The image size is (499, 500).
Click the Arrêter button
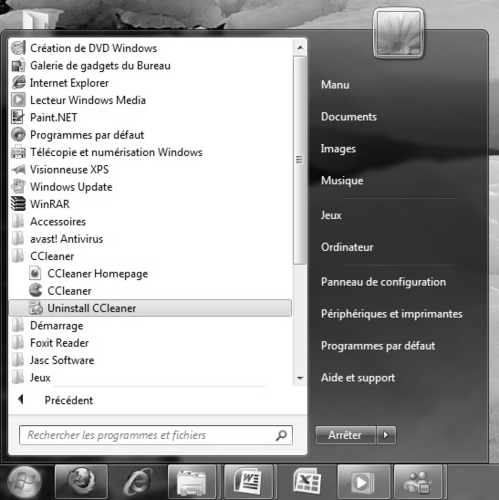point(345,435)
